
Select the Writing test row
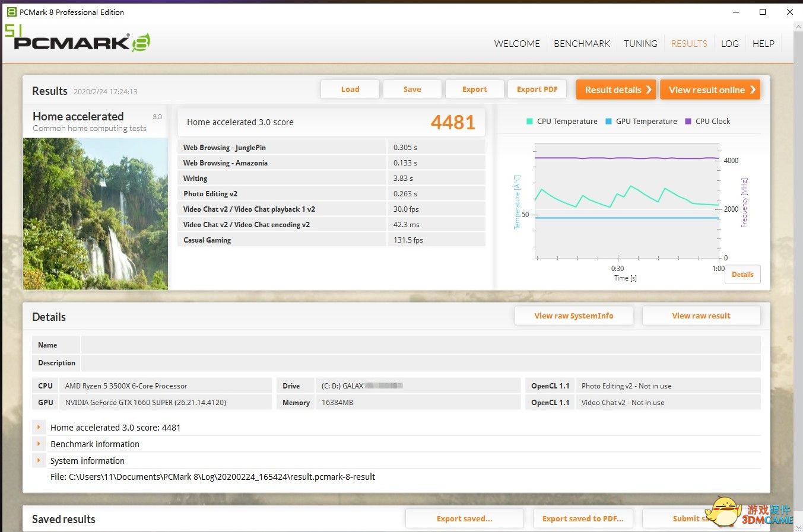pyautogui.click(x=331, y=178)
